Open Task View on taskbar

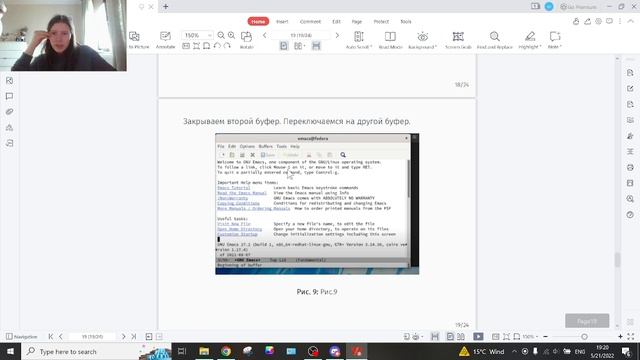[x=182, y=351]
